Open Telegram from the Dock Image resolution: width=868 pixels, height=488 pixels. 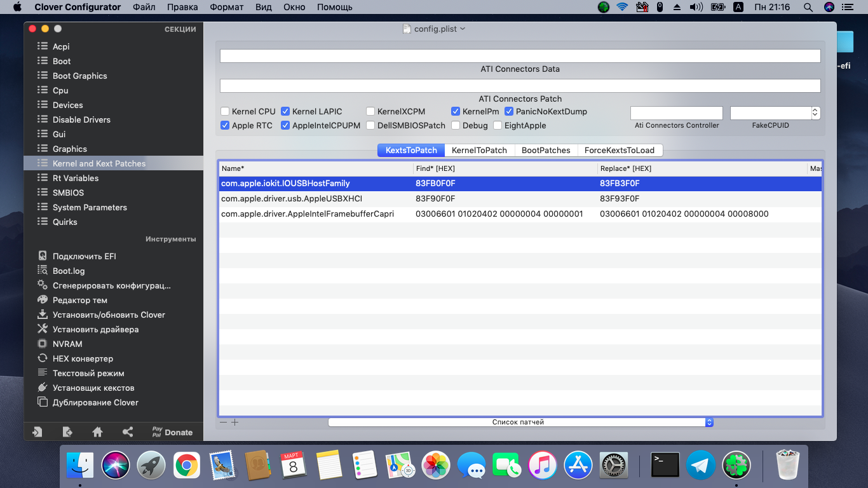pos(701,465)
